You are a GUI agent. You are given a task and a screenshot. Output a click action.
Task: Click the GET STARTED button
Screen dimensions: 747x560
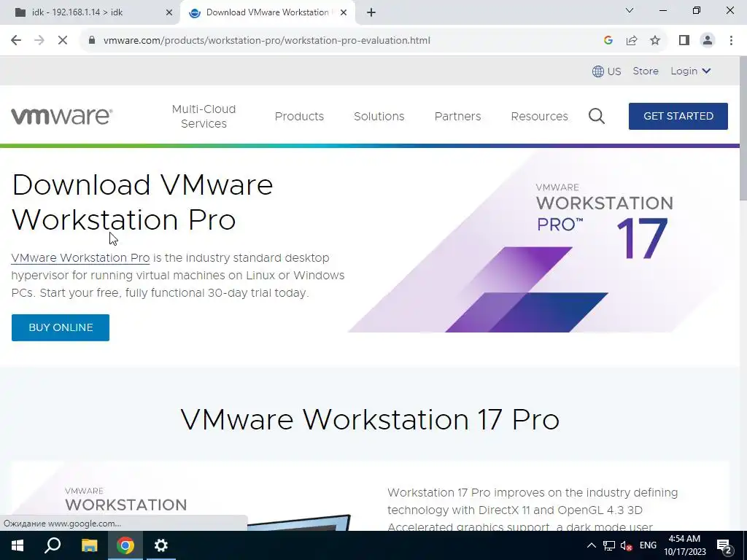pos(678,116)
